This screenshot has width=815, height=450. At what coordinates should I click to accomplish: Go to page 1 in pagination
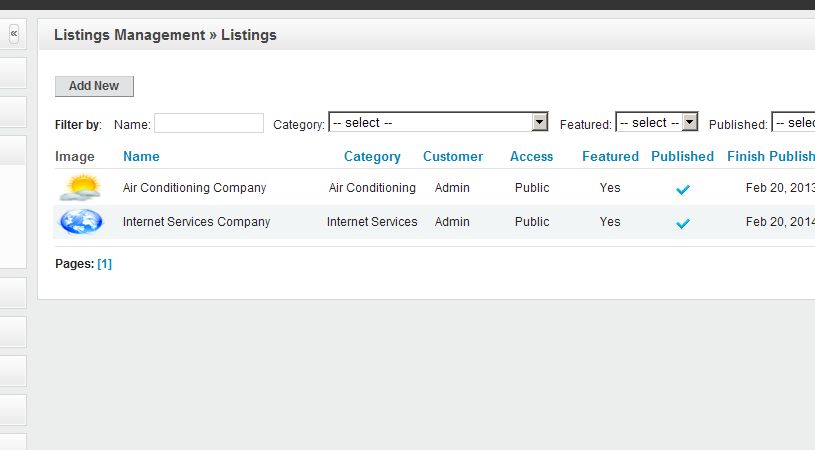[x=104, y=264]
